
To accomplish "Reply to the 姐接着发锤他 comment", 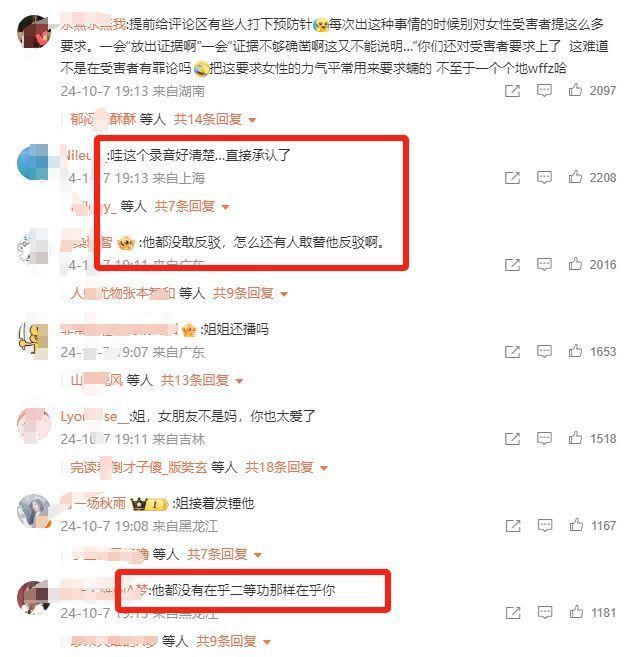I will [x=544, y=525].
